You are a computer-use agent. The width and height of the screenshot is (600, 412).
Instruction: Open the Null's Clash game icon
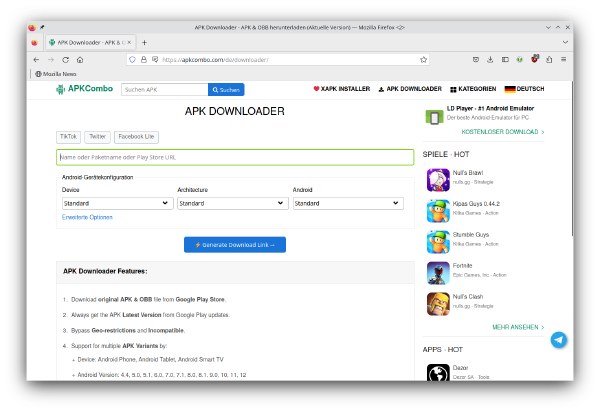tap(438, 304)
